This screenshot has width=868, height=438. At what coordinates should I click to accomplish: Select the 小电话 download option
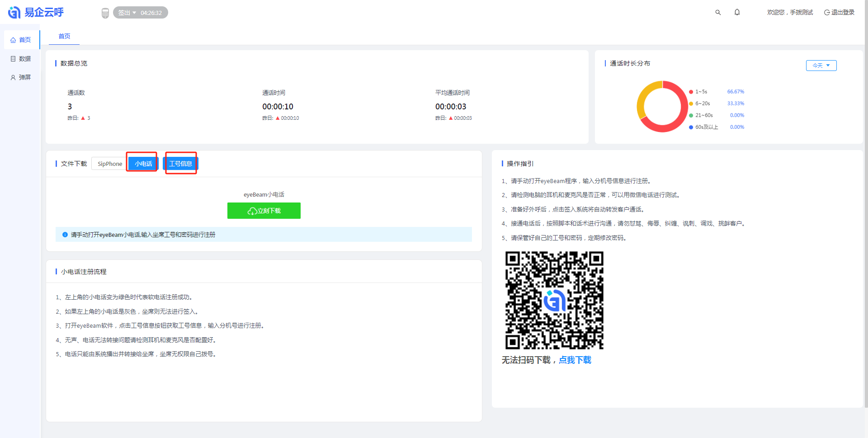tap(143, 164)
